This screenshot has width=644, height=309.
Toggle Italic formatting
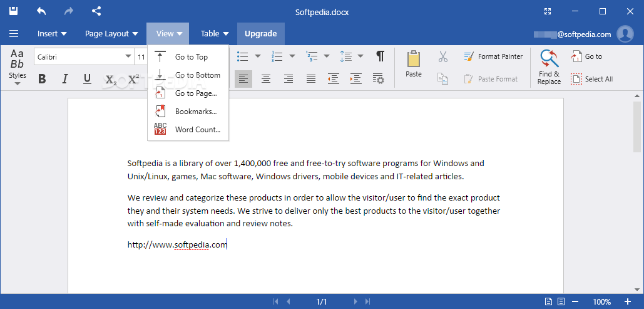(x=64, y=79)
